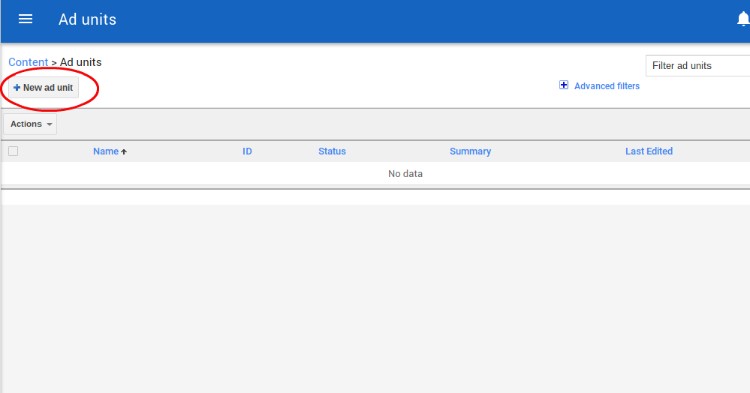
Task: Click the plus icon on New ad unit
Action: point(17,87)
